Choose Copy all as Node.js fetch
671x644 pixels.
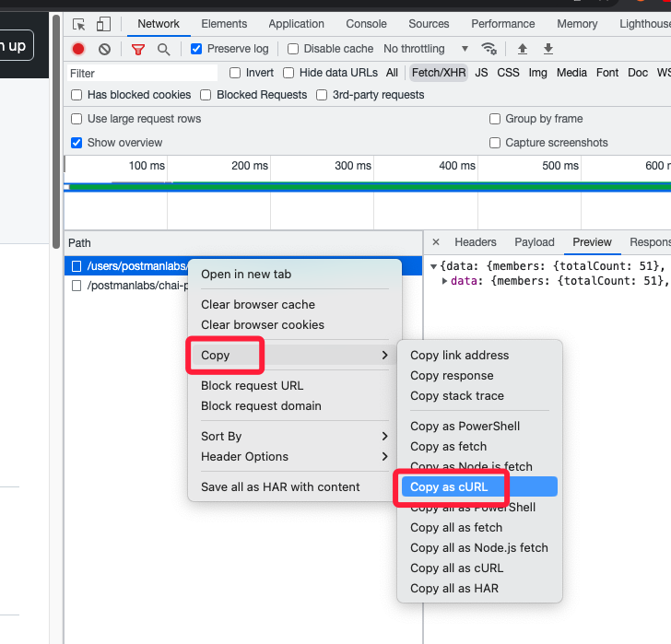coord(479,547)
